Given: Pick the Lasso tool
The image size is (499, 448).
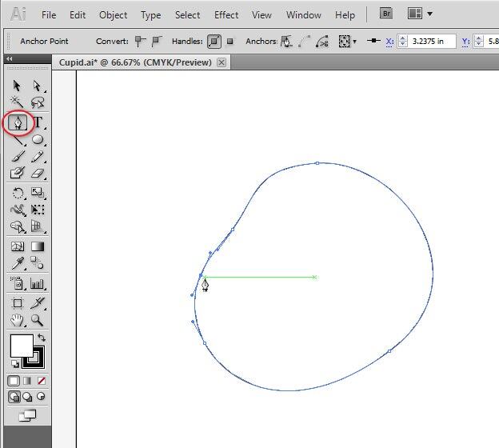Looking at the screenshot, I should pos(38,102).
